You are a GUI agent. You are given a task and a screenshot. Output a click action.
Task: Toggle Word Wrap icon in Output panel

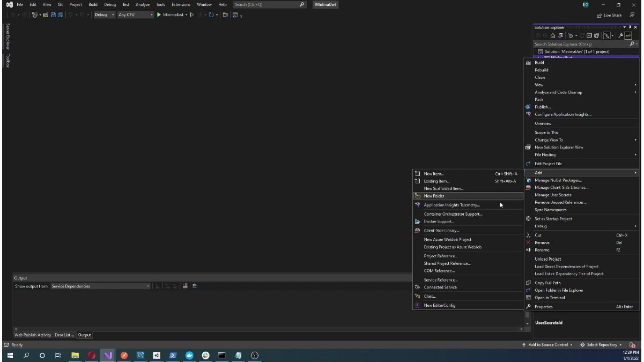click(x=195, y=286)
